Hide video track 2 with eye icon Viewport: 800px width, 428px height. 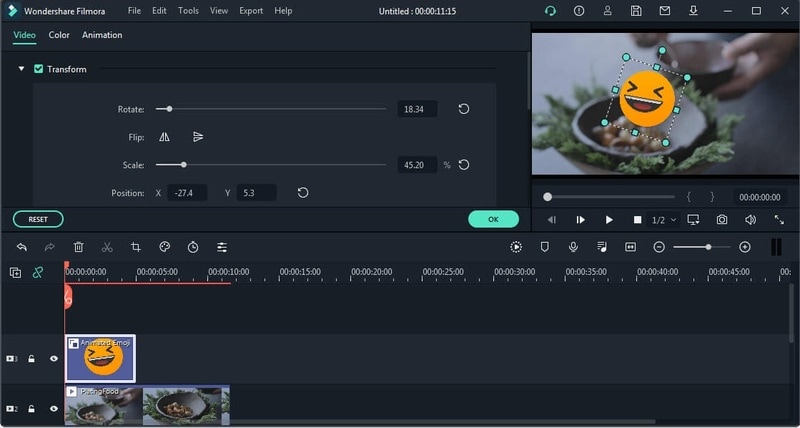tap(54, 409)
